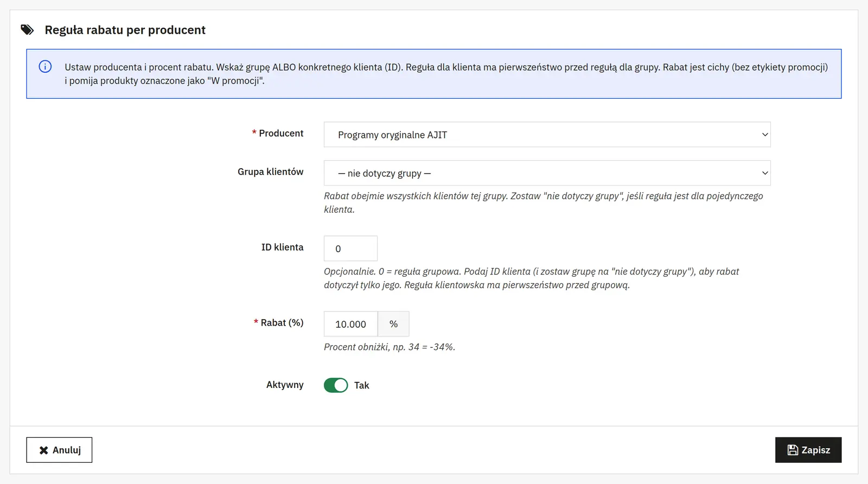The height and width of the screenshot is (484, 868).
Task: Focus the Rabat (%) value field
Action: (350, 324)
